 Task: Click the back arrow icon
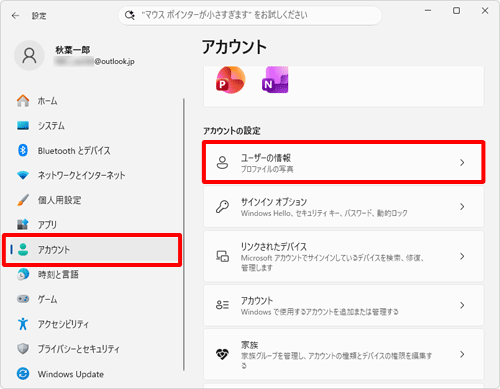15,16
